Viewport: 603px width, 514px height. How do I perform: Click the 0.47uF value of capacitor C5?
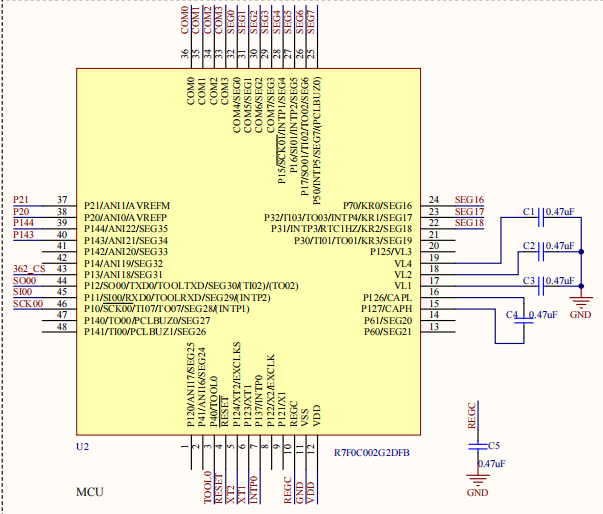(x=492, y=464)
